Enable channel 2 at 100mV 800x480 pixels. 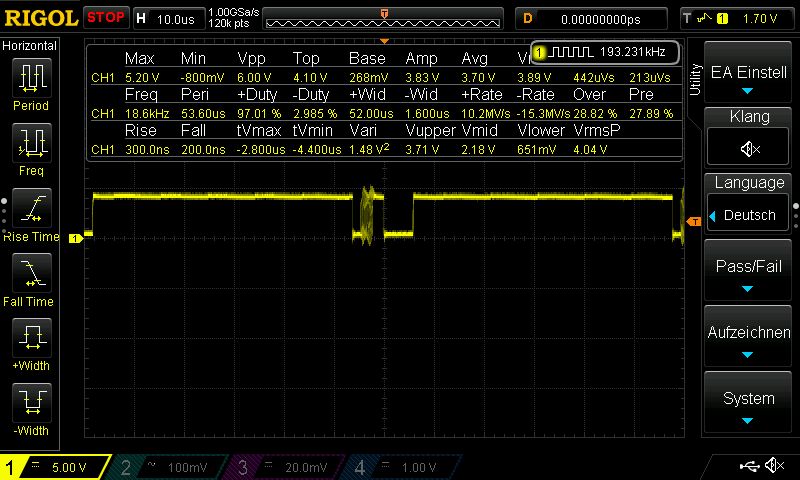(170, 467)
